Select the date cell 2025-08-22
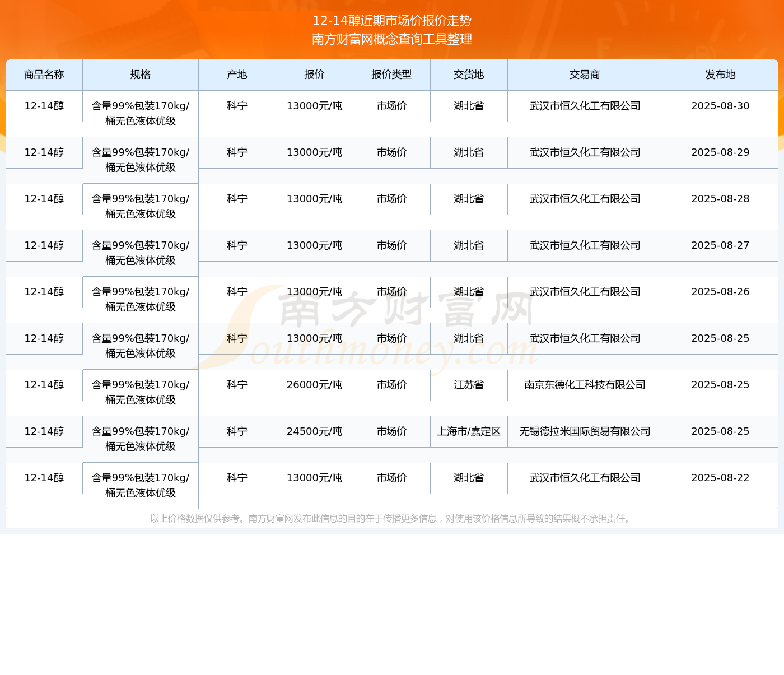 720,478
